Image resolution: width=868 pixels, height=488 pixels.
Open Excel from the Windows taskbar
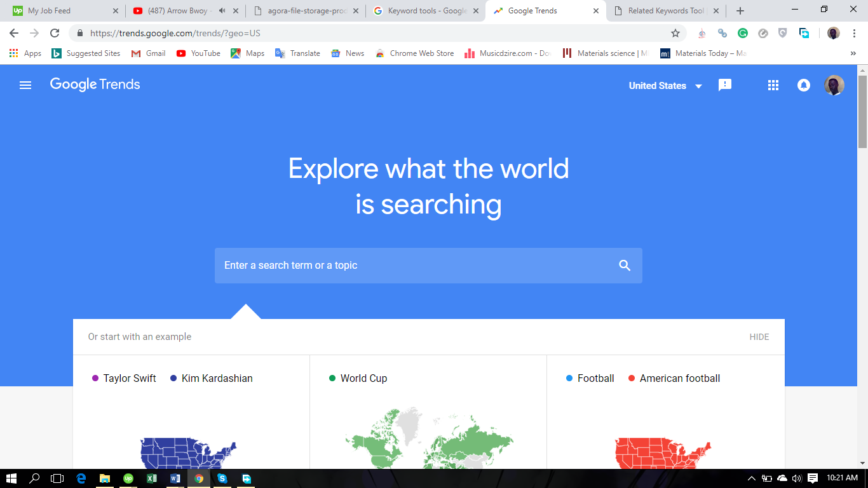(151, 478)
